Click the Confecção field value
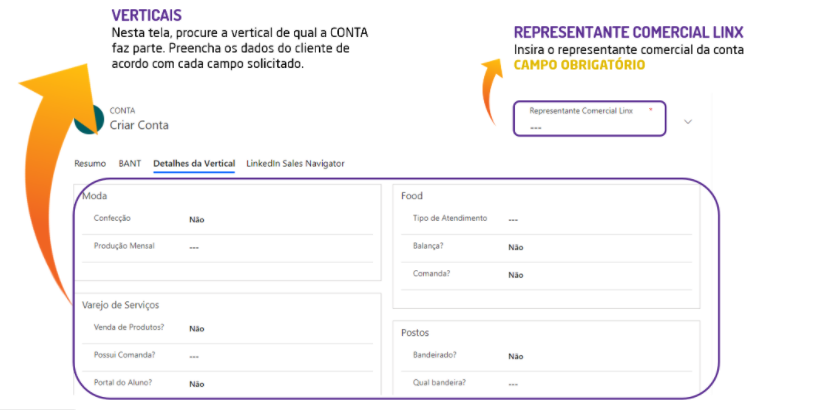 point(197,218)
